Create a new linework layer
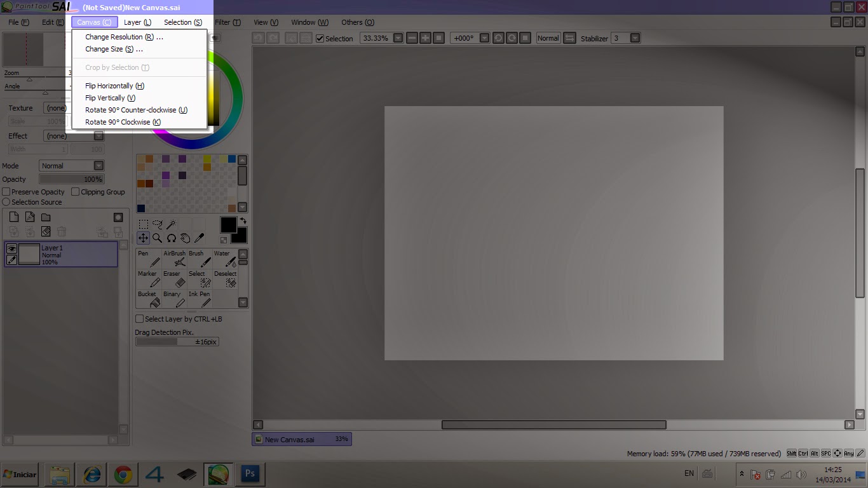This screenshot has width=868, height=488. pos(29,217)
